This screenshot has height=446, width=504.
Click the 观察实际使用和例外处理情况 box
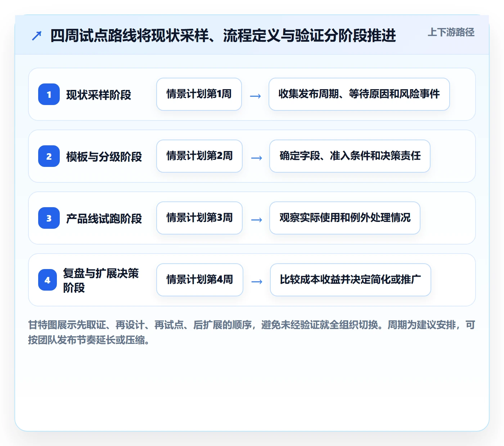pos(345,218)
